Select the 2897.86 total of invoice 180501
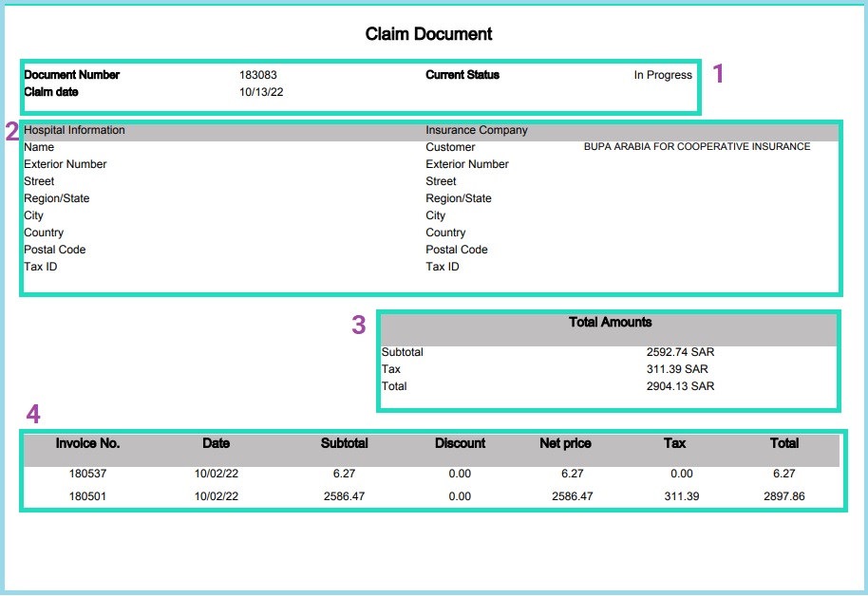Viewport: 868px width, 596px height. pos(783,496)
